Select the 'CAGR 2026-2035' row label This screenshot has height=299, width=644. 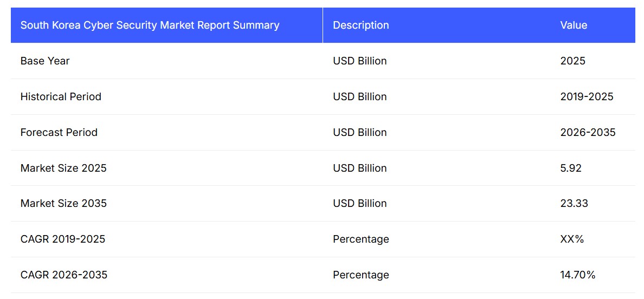point(64,275)
